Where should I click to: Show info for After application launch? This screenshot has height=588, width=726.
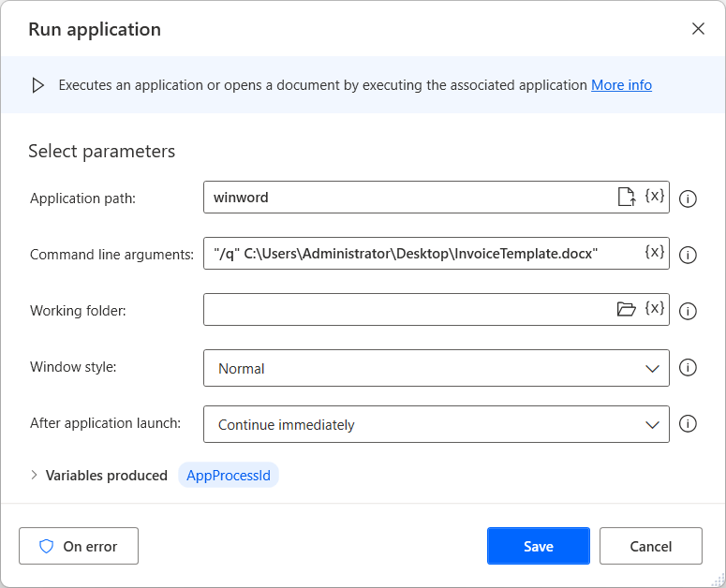[688, 423]
